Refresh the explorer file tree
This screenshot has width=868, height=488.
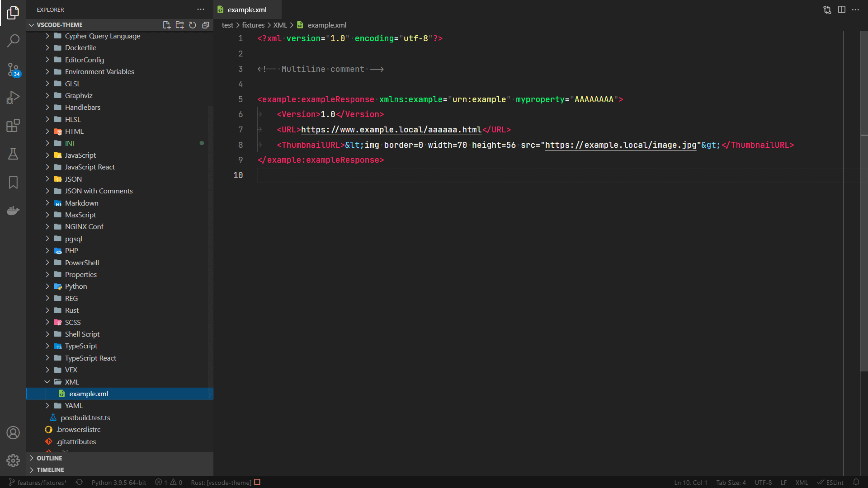(x=193, y=25)
